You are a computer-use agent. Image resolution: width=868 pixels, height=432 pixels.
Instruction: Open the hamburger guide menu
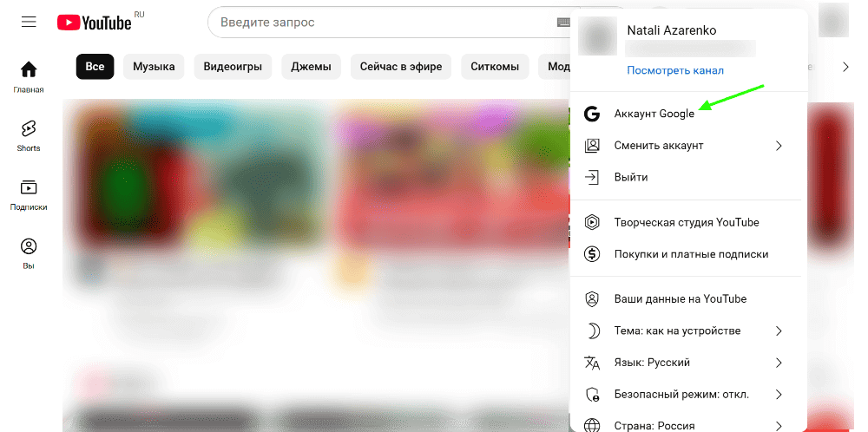[29, 23]
